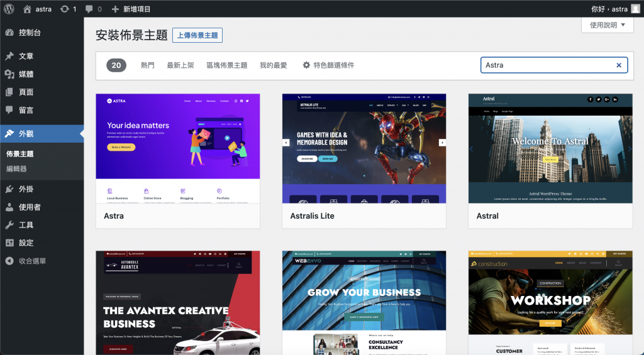The image size is (644, 355).
Task: Click the 留言 comment icon in sidebar
Action: 9,110
